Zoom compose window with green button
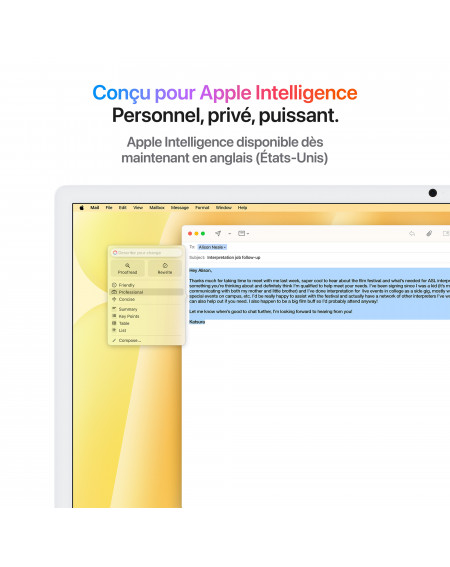The width and height of the screenshot is (450, 567). tap(203, 234)
